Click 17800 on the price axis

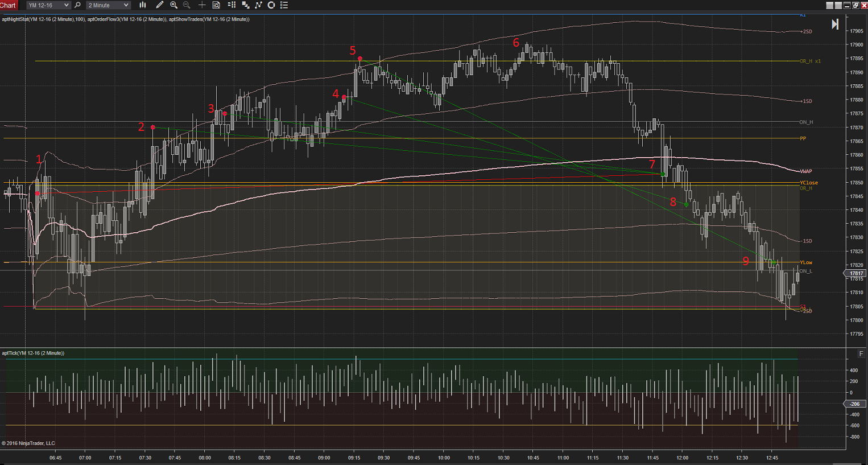(857, 320)
